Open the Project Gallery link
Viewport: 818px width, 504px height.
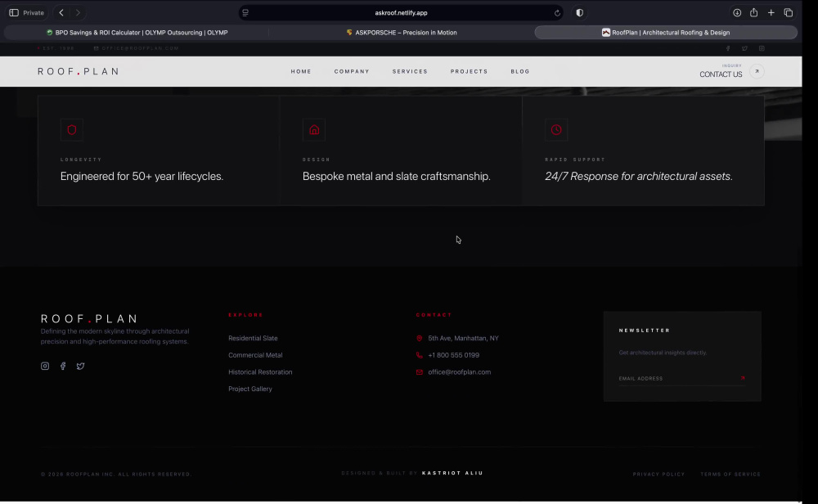(x=249, y=389)
